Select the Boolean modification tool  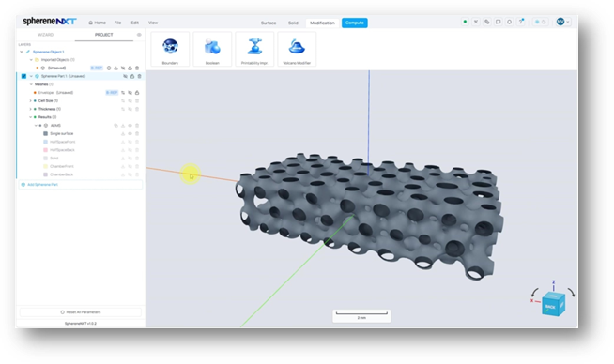pyautogui.click(x=212, y=50)
